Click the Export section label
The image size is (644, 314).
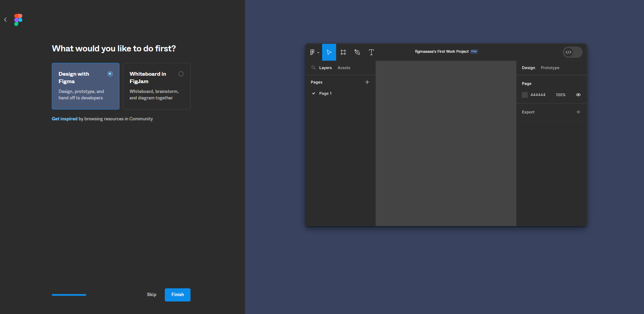tap(528, 112)
